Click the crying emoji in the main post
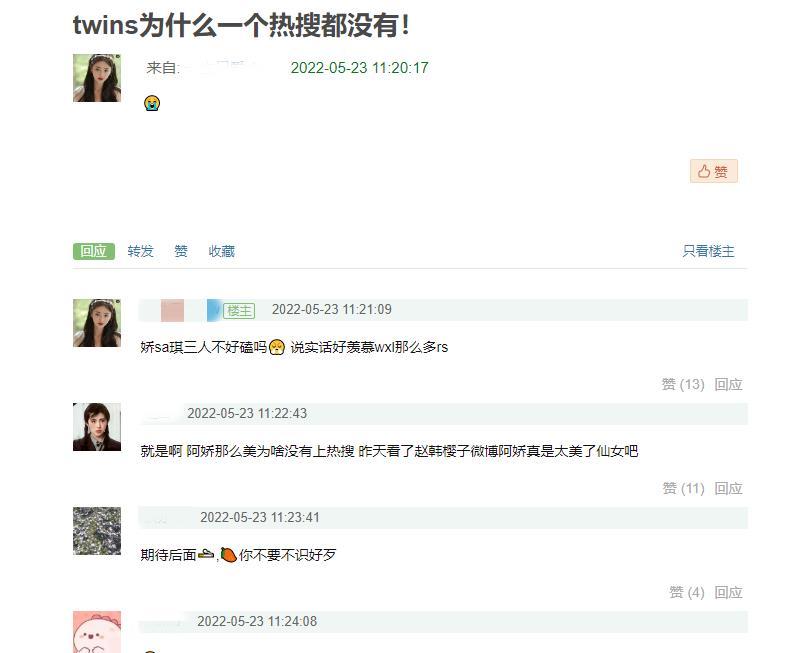 152,103
